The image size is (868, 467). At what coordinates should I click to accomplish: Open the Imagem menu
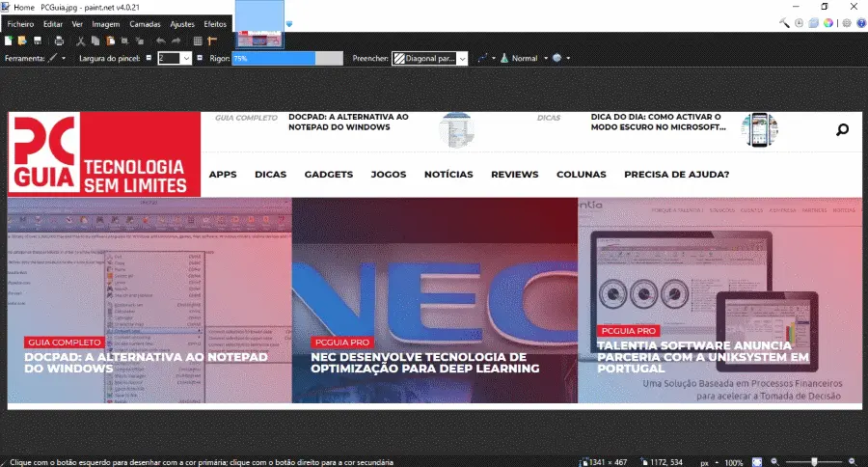(x=106, y=24)
